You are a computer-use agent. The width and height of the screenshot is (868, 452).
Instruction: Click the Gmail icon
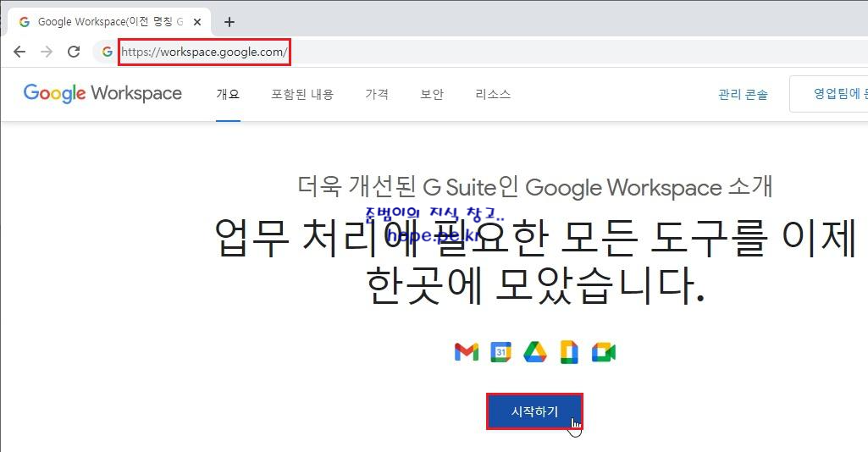tap(466, 352)
